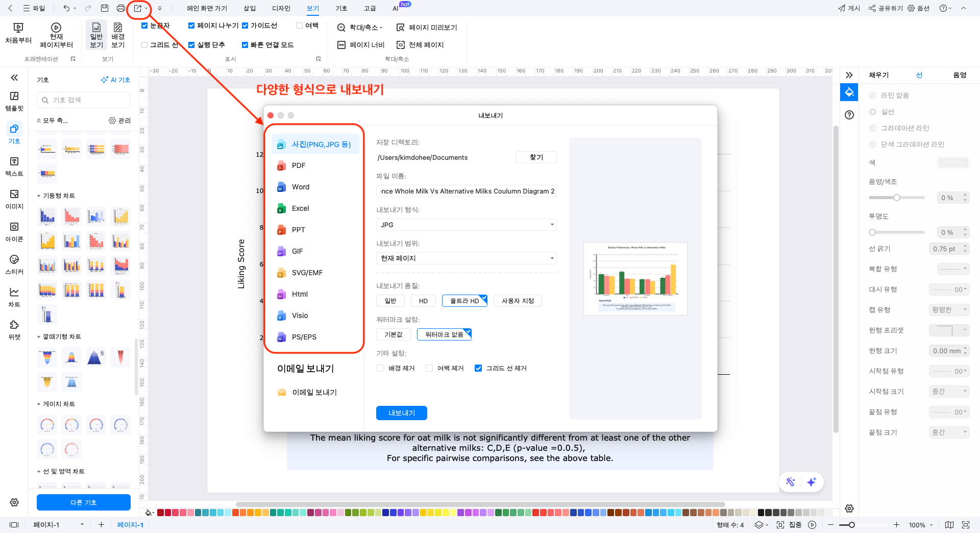Collapse the 기둥형 차트 symbol category
Viewport: 980px width, 533px height.
39,196
